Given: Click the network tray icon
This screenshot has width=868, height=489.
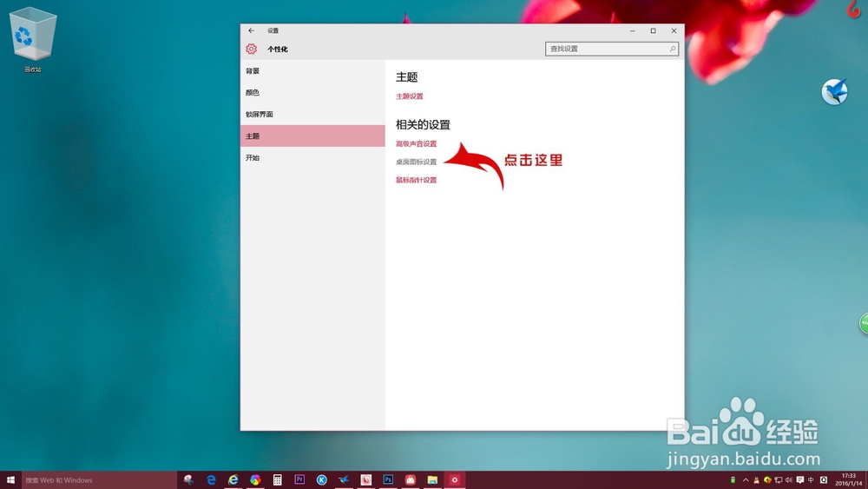Looking at the screenshot, I should click(779, 480).
